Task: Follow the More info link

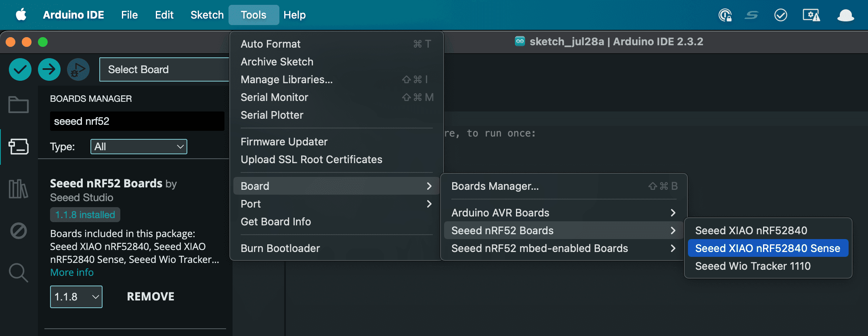Action: coord(72,273)
